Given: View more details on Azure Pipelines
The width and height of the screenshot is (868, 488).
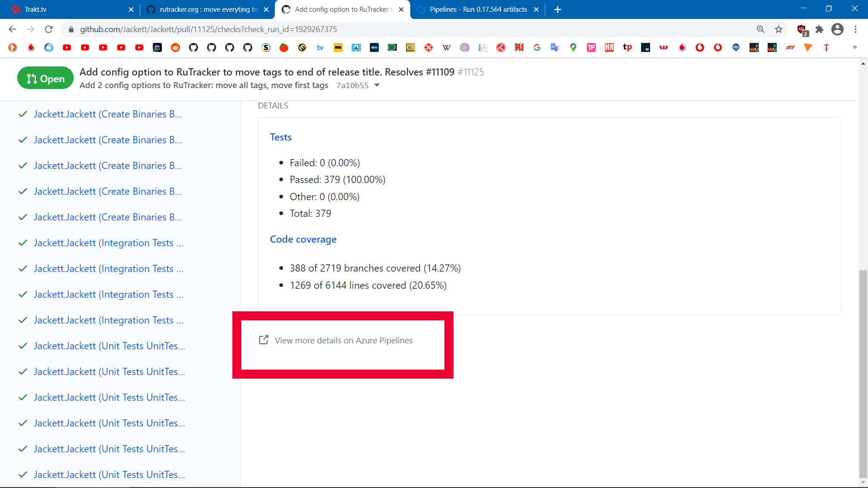Looking at the screenshot, I should coord(343,340).
